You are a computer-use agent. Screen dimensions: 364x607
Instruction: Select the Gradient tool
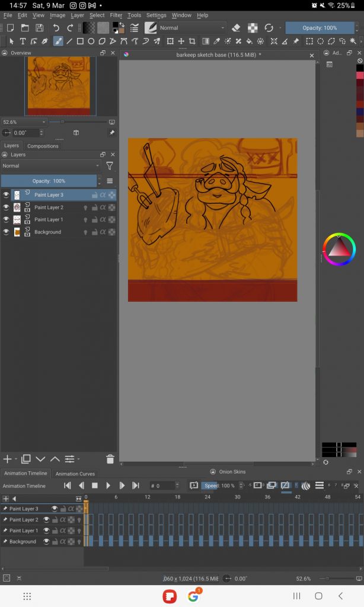click(x=206, y=41)
